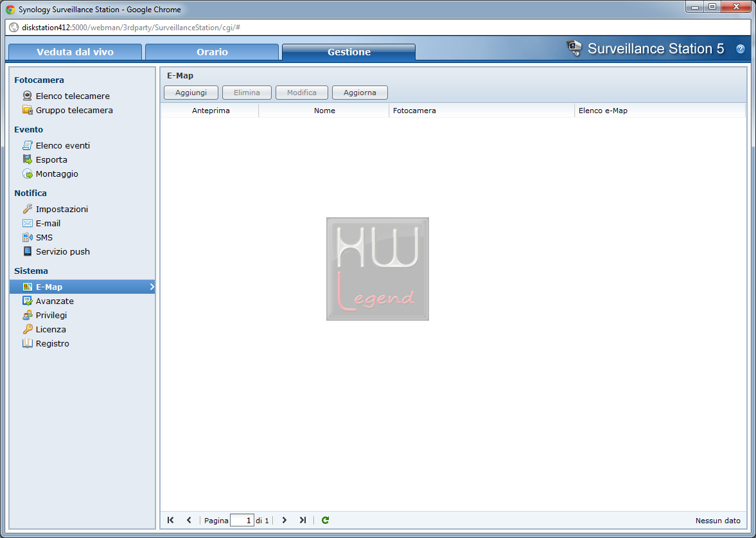Open the SMS notification settings

[44, 237]
